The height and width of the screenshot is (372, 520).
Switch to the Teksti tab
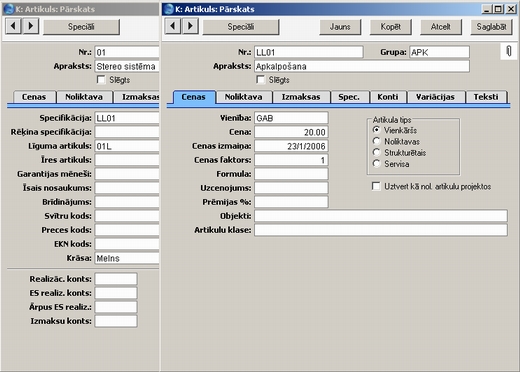(486, 97)
